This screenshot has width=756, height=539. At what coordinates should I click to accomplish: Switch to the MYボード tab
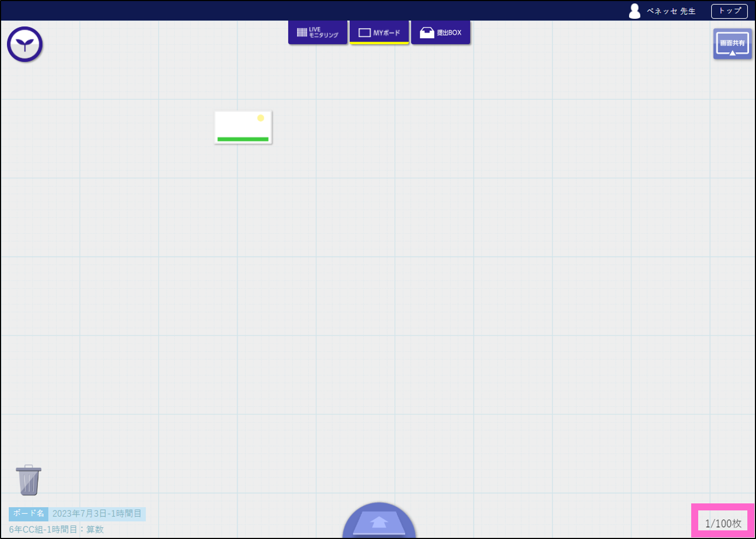coord(379,32)
